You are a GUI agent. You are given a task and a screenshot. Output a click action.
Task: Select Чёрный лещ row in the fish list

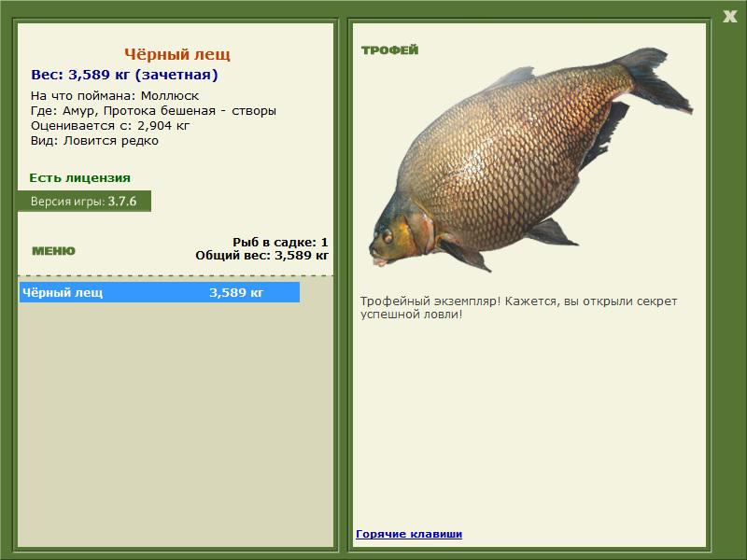click(159, 292)
